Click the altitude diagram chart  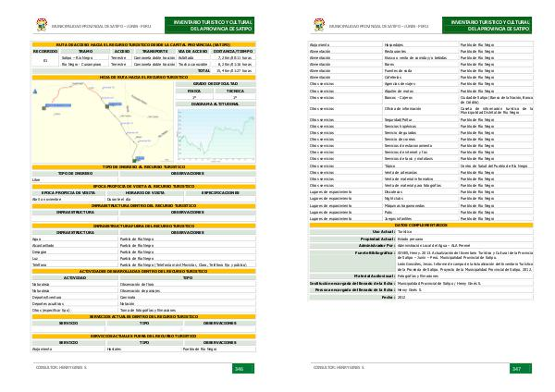point(216,135)
